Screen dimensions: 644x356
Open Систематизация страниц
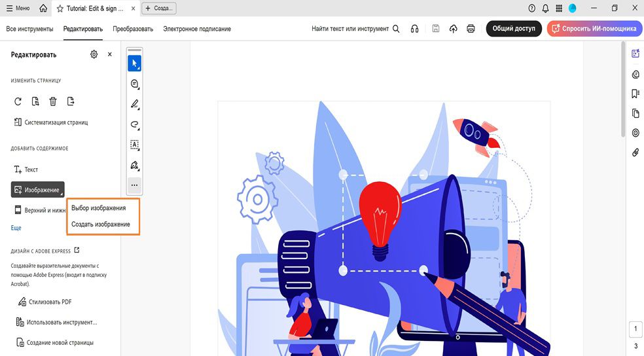(51, 122)
